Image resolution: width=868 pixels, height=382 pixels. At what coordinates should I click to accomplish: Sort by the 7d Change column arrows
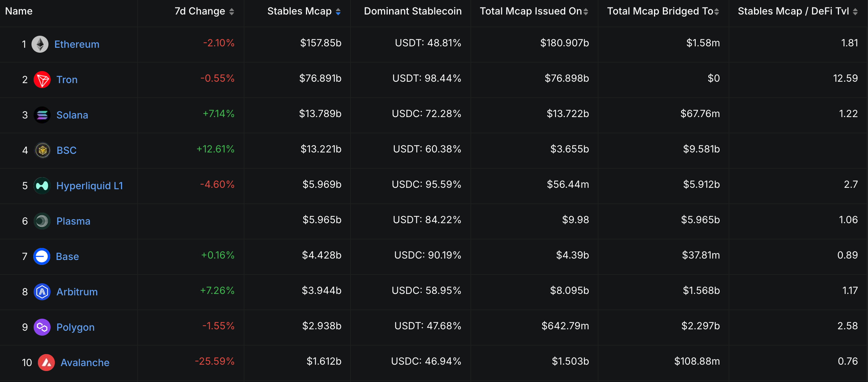point(232,11)
